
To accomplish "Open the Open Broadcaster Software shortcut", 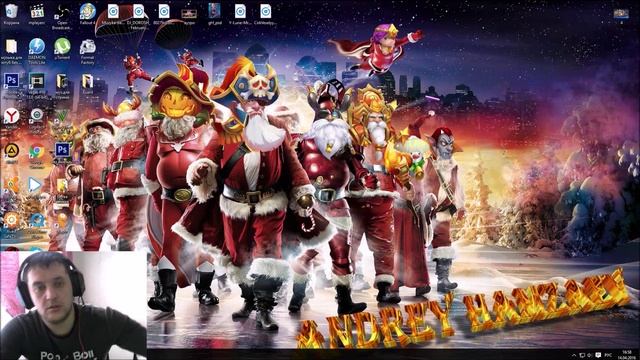I will 62,16.
